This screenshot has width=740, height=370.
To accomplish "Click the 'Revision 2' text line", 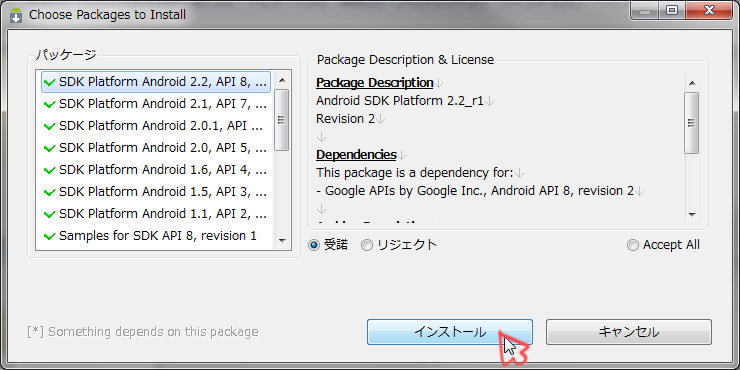I will tap(345, 119).
